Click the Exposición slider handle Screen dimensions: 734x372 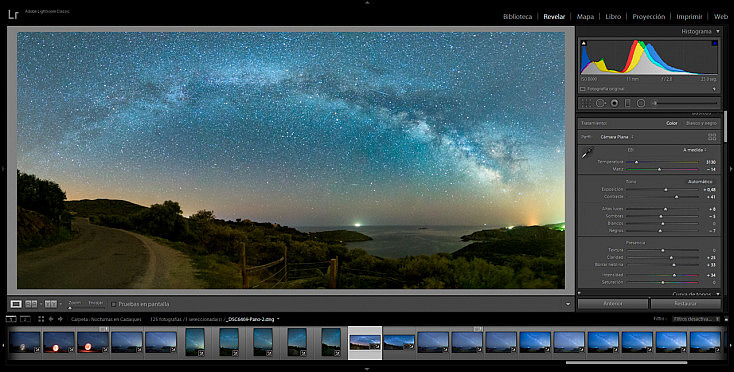[666, 190]
